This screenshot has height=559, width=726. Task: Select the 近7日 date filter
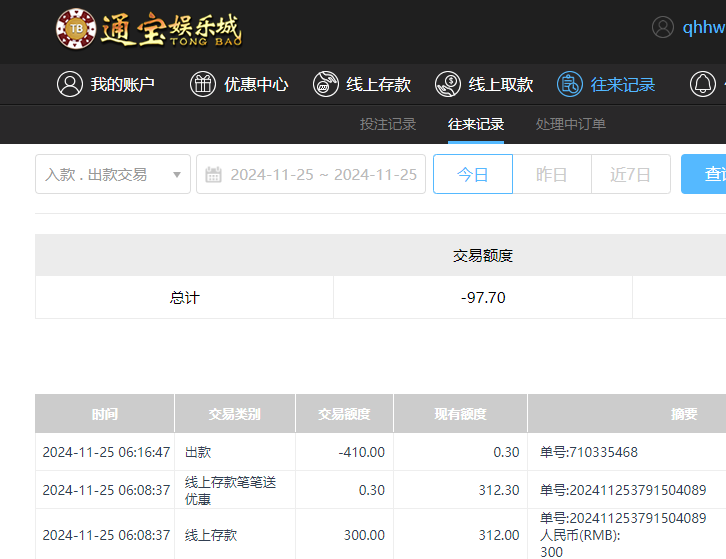pyautogui.click(x=631, y=174)
